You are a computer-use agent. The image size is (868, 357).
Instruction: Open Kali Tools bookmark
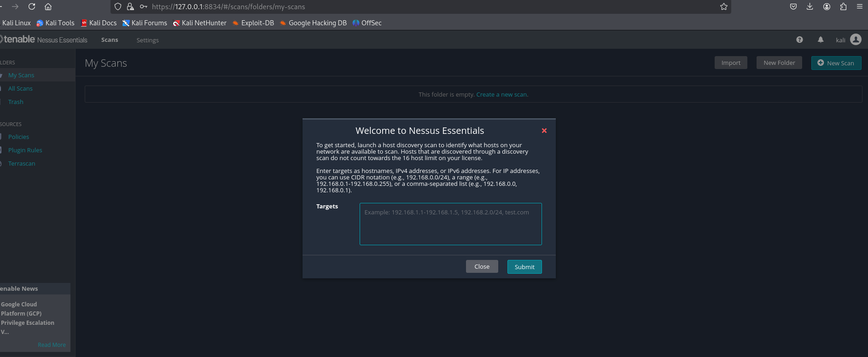click(x=55, y=23)
